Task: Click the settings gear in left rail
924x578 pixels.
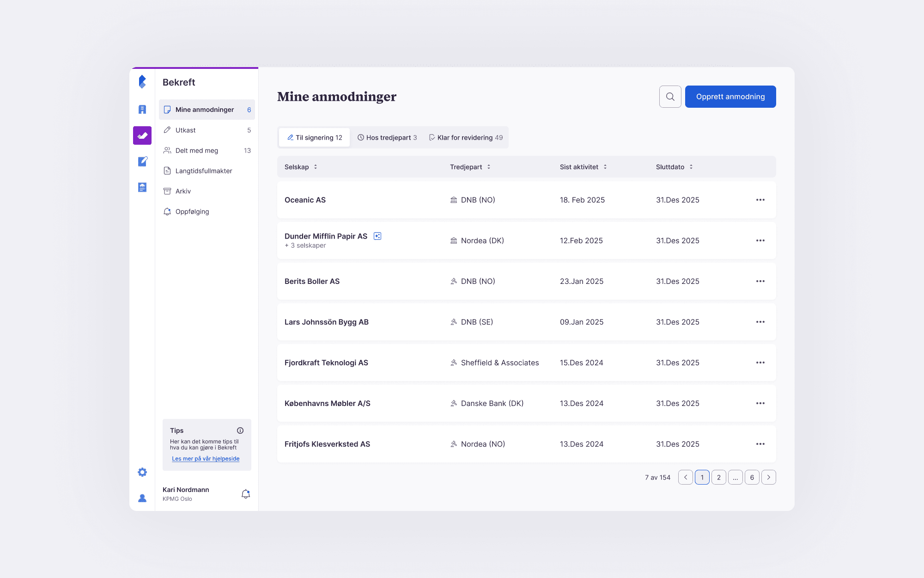Action: 142,472
